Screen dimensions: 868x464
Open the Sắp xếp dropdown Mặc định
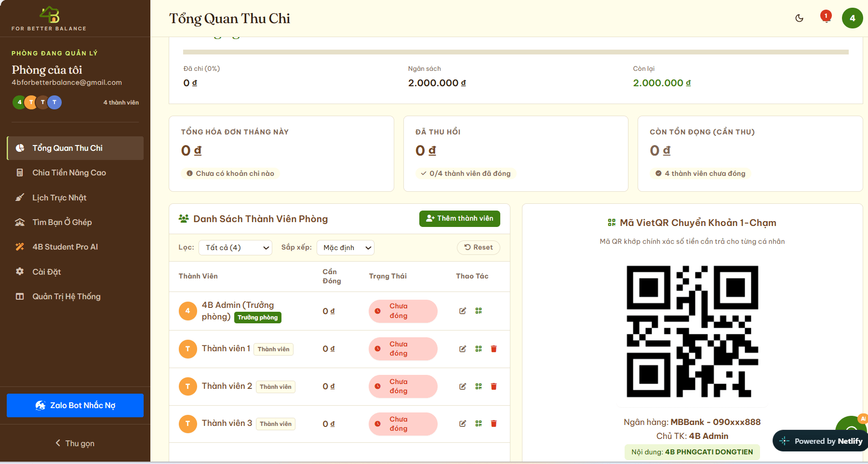[x=346, y=248]
